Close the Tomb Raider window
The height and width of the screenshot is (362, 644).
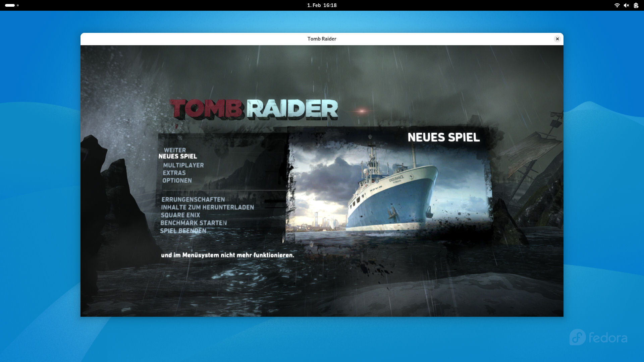pyautogui.click(x=557, y=39)
